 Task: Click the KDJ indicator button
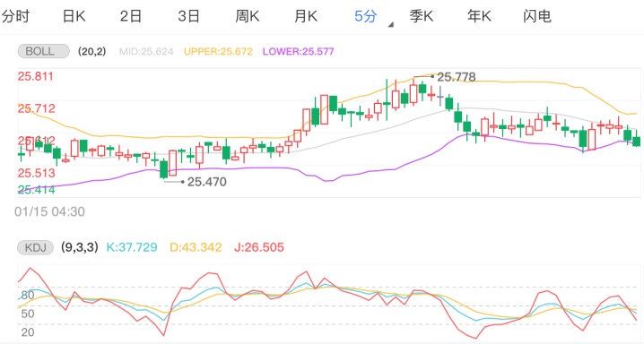tap(35, 247)
